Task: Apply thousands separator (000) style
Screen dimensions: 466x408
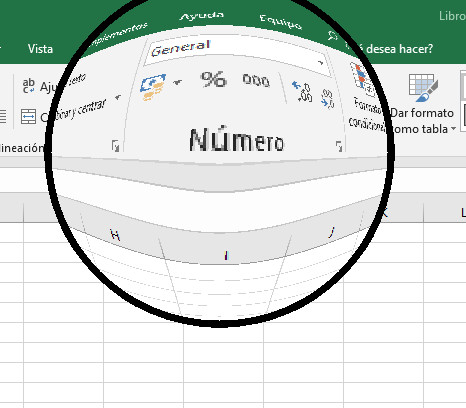Action: 256,80
